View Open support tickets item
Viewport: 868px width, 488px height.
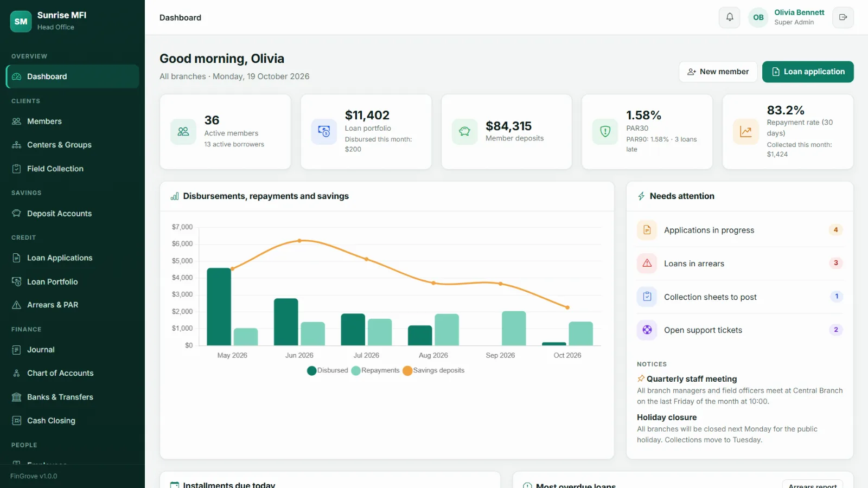click(x=739, y=330)
